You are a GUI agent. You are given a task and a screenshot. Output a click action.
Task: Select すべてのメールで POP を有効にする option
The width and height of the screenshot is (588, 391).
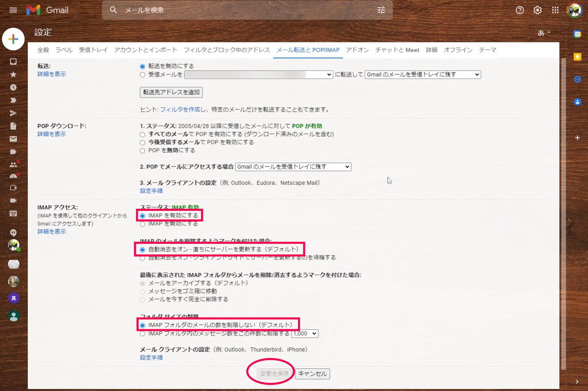pyautogui.click(x=142, y=135)
